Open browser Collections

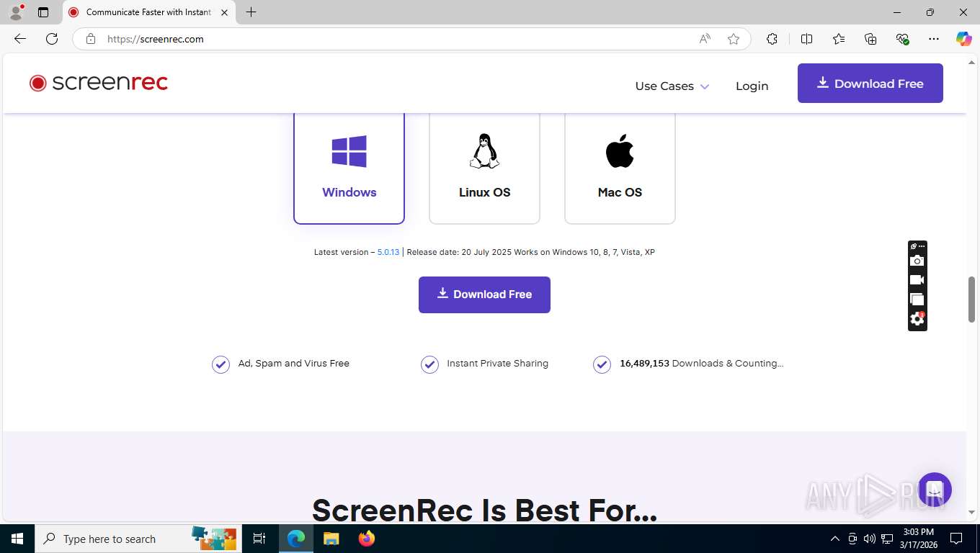(870, 39)
